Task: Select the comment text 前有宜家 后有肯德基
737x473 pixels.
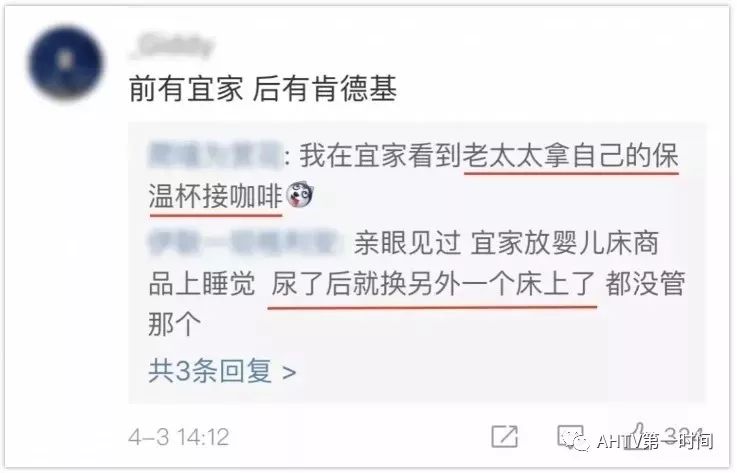Action: pyautogui.click(x=263, y=88)
